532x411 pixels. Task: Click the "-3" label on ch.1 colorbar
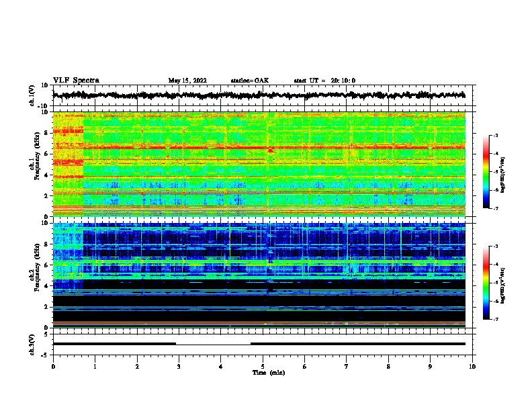point(495,135)
